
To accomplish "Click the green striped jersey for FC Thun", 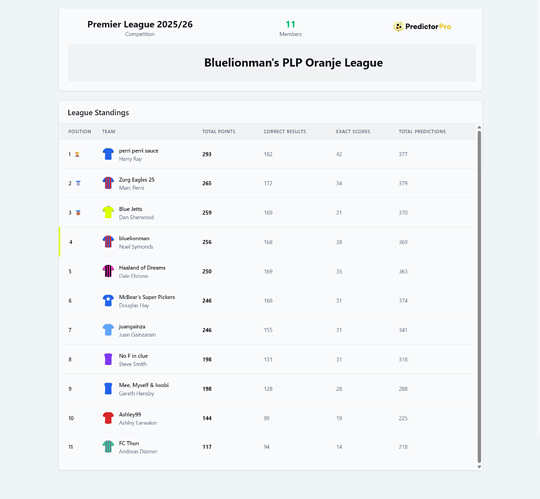I will [108, 447].
